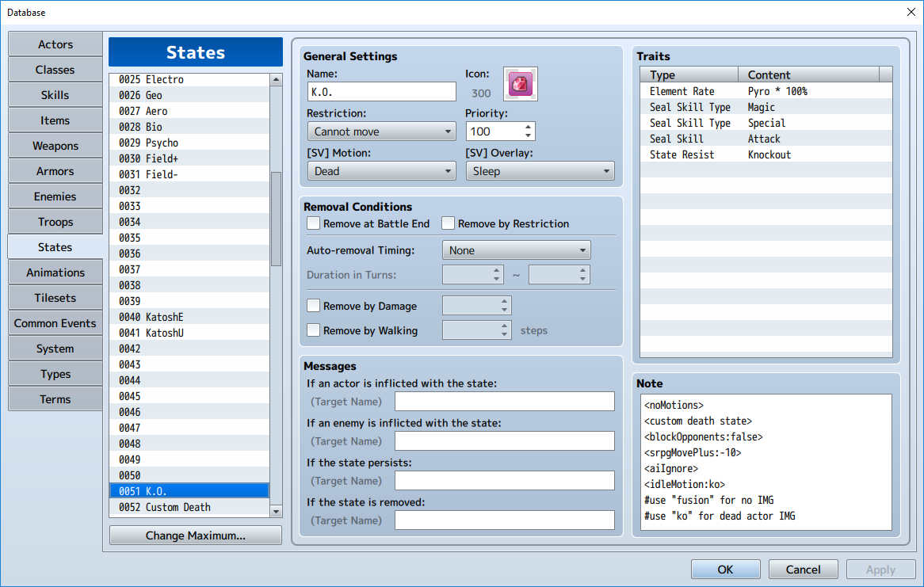
Task: Check the Remove by Damage option
Action: pos(314,305)
